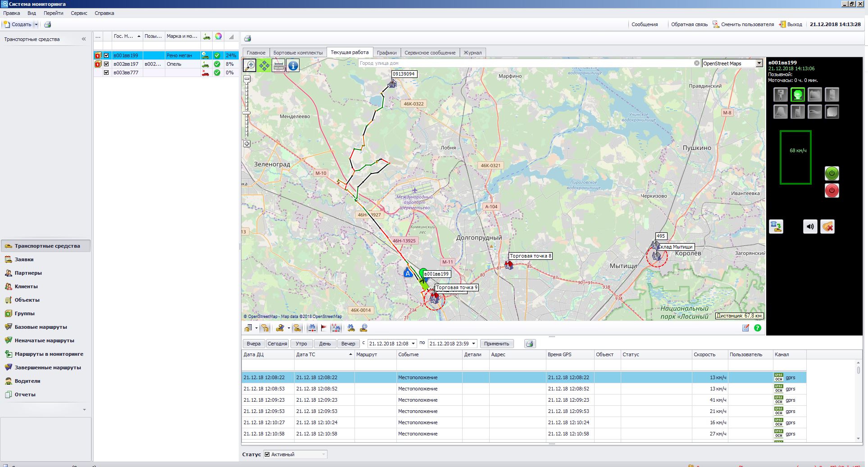Viewport: 868px width, 467px height.
Task: Select the map ruler measurement tool
Action: [279, 66]
